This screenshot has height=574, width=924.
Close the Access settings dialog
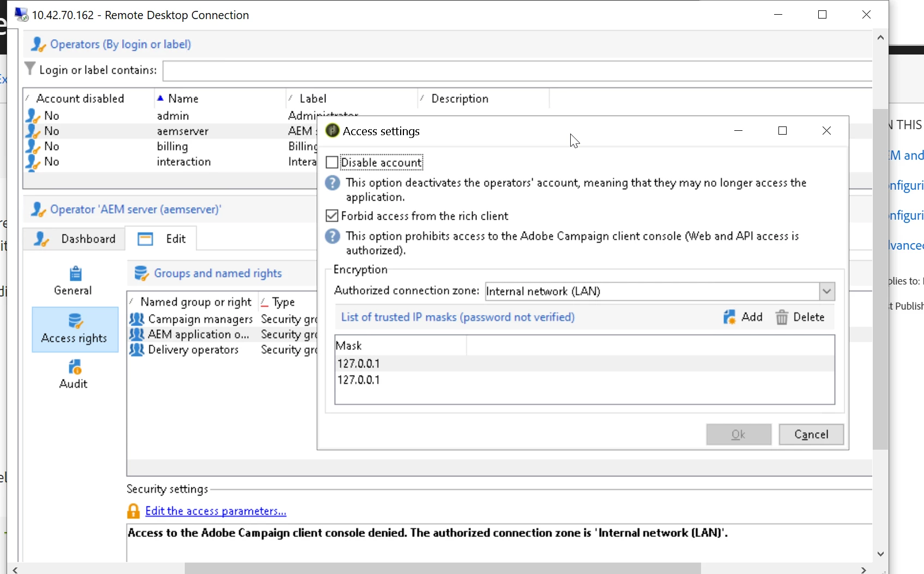[826, 131]
